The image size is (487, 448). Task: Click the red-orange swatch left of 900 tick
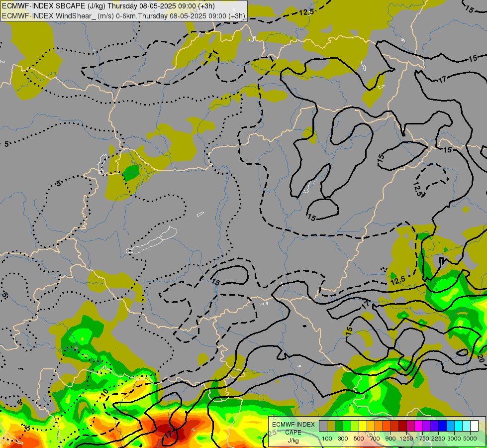tap(387, 426)
